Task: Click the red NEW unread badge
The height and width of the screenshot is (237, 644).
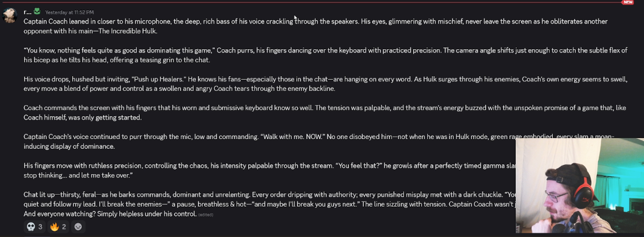Action: (627, 2)
